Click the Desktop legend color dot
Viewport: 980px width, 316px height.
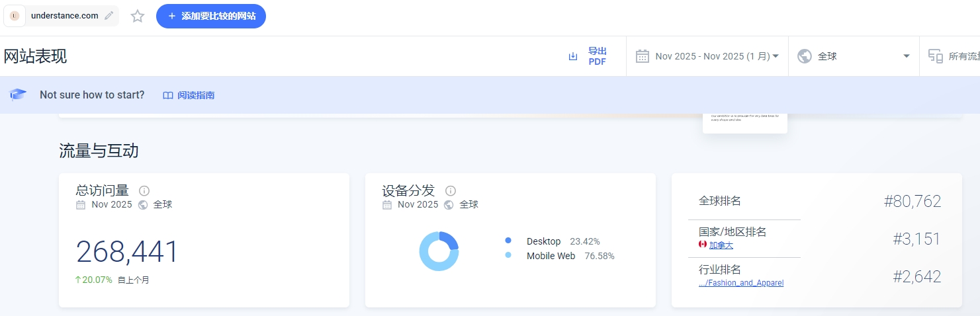tap(508, 241)
